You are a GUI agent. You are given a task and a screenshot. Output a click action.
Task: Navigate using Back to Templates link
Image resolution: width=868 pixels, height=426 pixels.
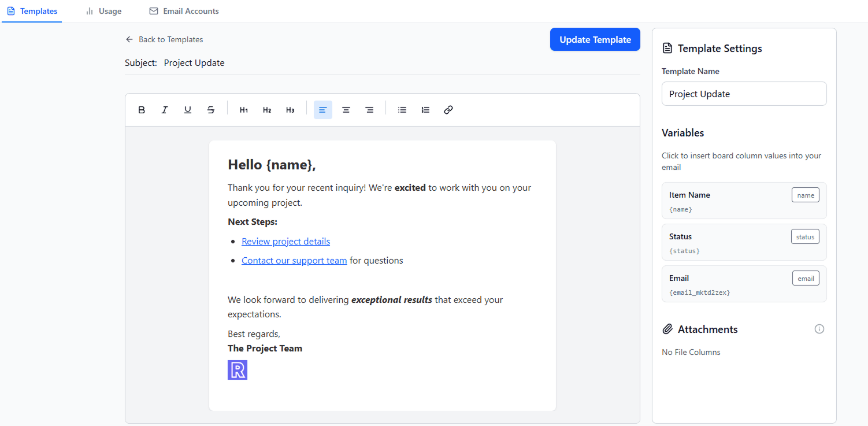click(165, 39)
